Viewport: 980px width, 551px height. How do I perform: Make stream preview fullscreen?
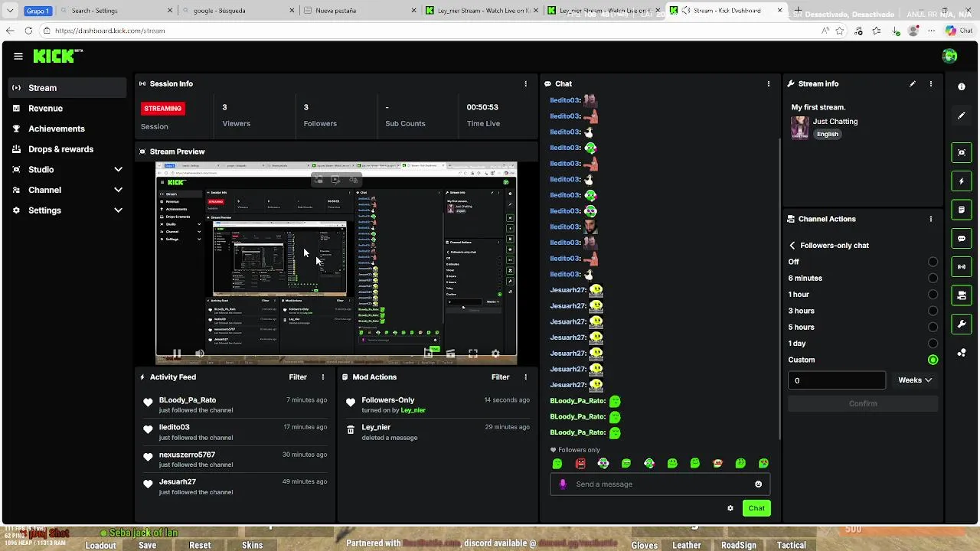pyautogui.click(x=473, y=354)
